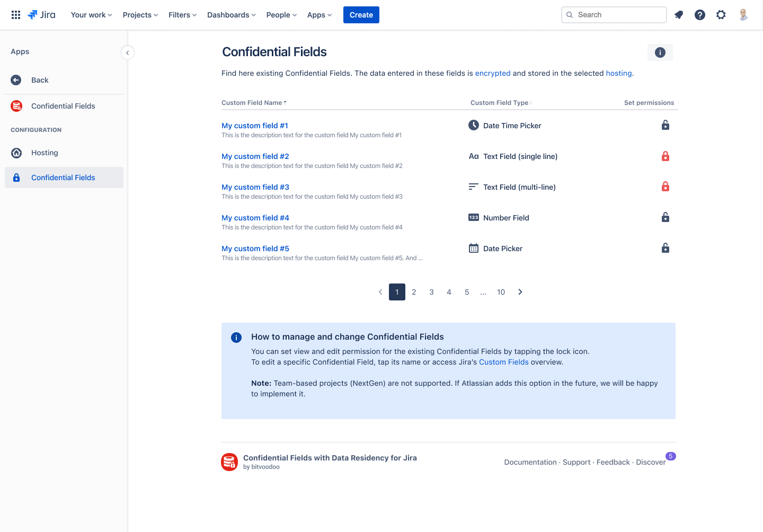
Task: Click the Confidential Fields app icon in sidebar
Action: [16, 106]
